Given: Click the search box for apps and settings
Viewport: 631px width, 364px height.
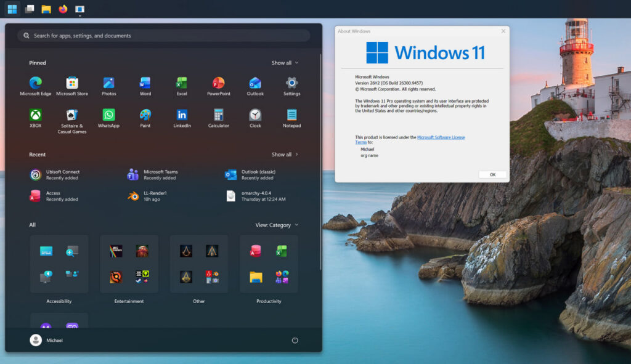Looking at the screenshot, I should tap(163, 36).
